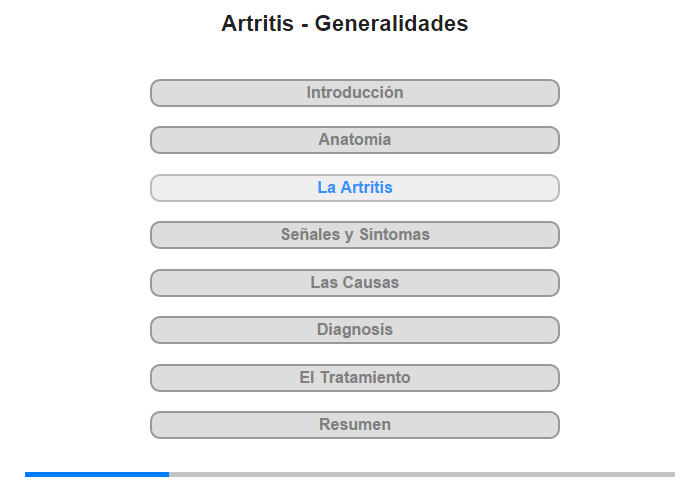The width and height of the screenshot is (700, 480).
Task: Show the signs chapter Señales y Síntomas
Action: [x=354, y=235]
